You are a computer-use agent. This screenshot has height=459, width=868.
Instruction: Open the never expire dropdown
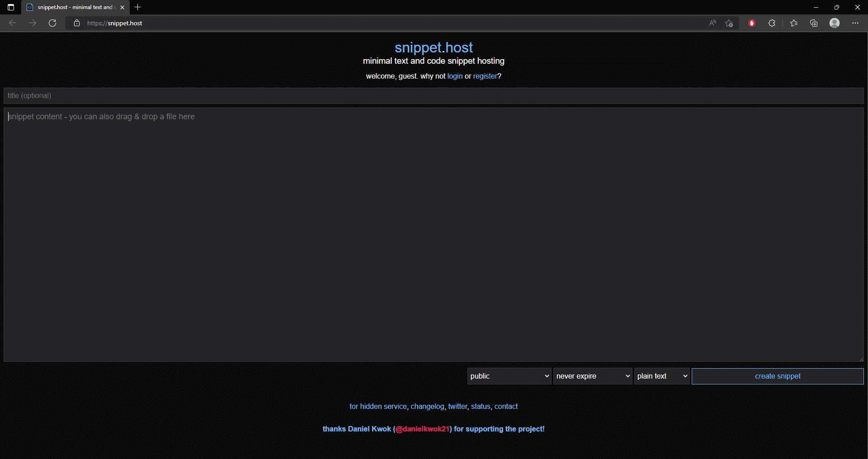(x=592, y=376)
